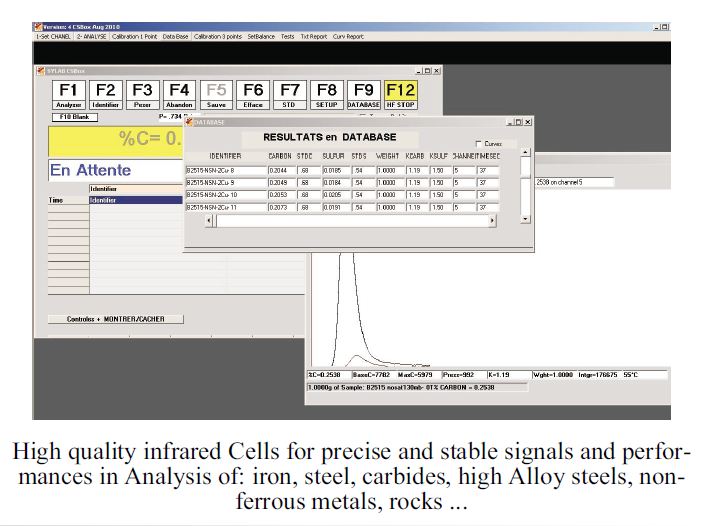The width and height of the screenshot is (709, 526).
Task: Click the F2 Identifier button
Action: pyautogui.click(x=105, y=93)
